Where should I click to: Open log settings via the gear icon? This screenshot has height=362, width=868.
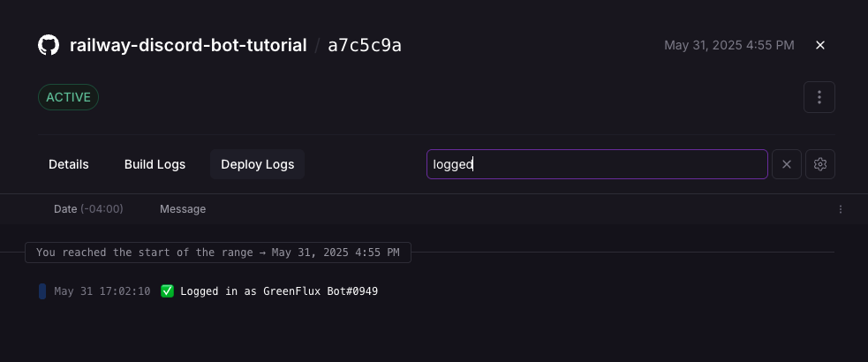coord(820,164)
